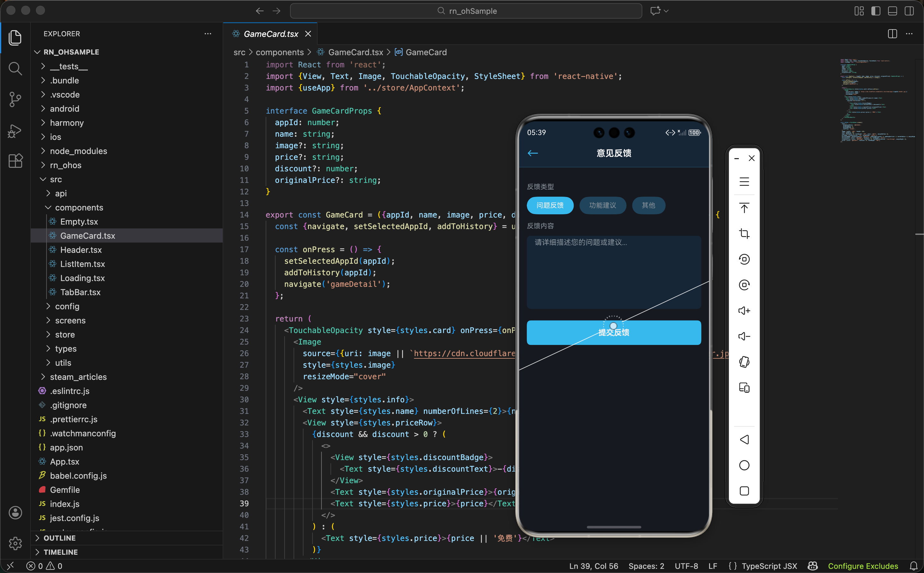The image size is (924, 573).
Task: Open the Source Control view
Action: pyautogui.click(x=15, y=99)
